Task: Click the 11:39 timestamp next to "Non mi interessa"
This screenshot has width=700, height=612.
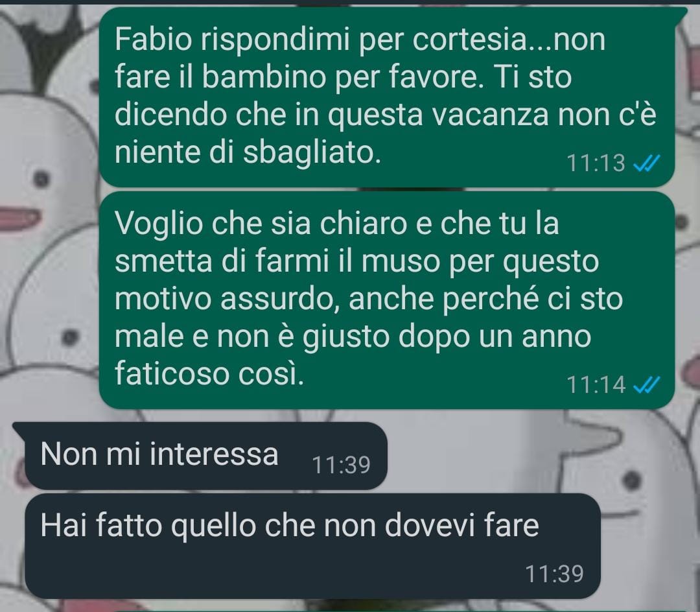Action: tap(341, 465)
